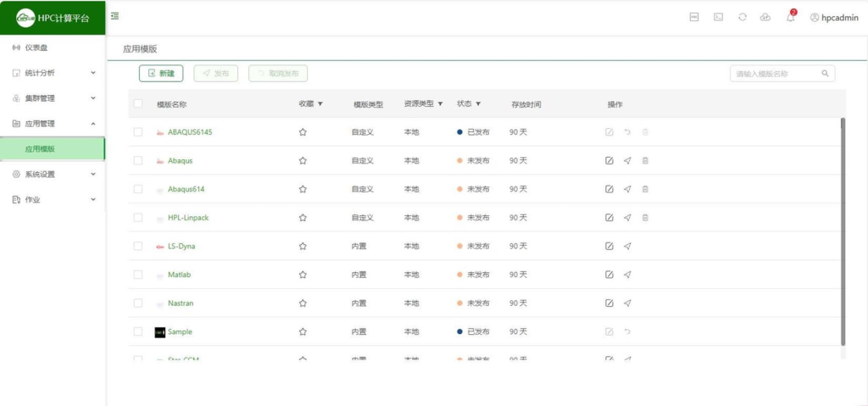Check the ABAQUS6145 row checkbox

click(x=138, y=132)
